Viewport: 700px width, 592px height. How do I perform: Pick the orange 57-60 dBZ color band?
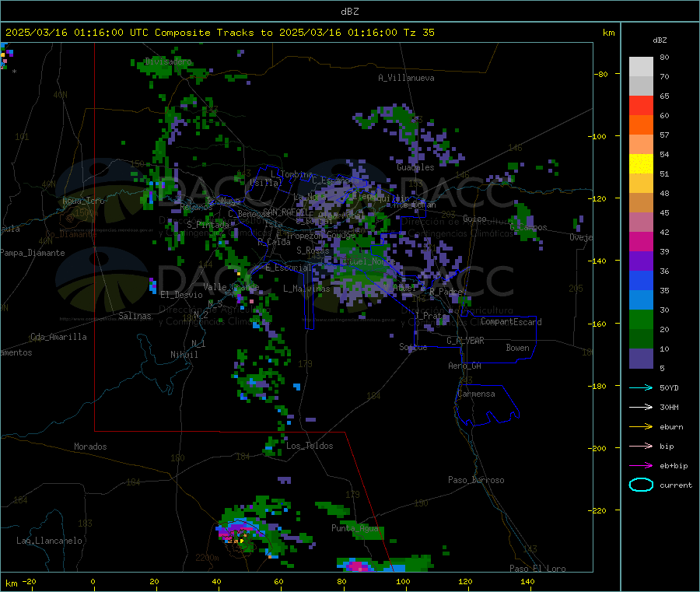[x=641, y=125]
